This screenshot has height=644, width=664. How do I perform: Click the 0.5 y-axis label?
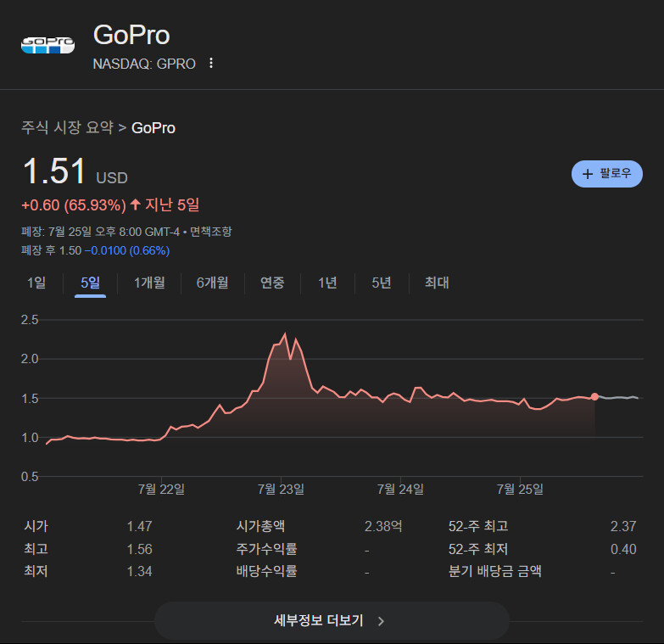pyautogui.click(x=30, y=477)
